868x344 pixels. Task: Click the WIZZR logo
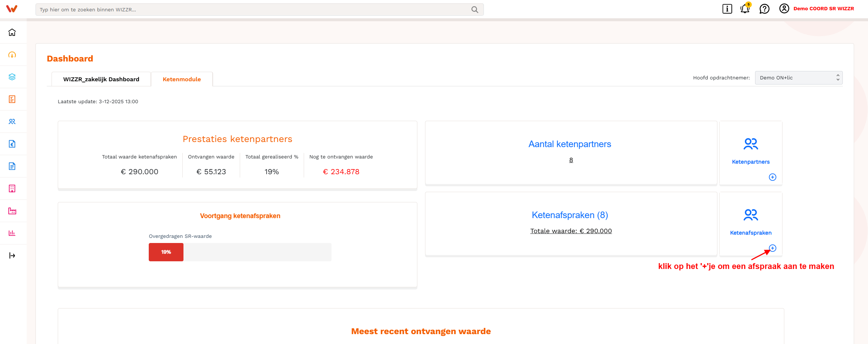12,9
